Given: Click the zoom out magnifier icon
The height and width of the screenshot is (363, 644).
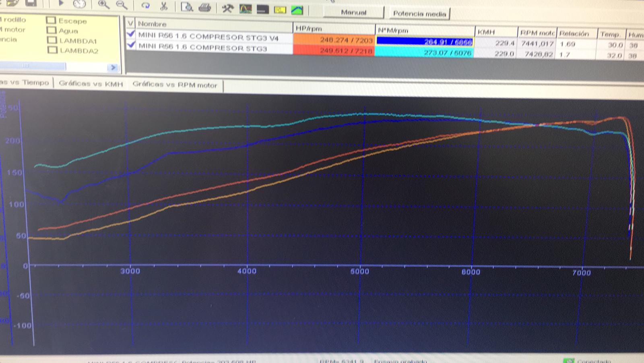Looking at the screenshot, I should point(121,5).
